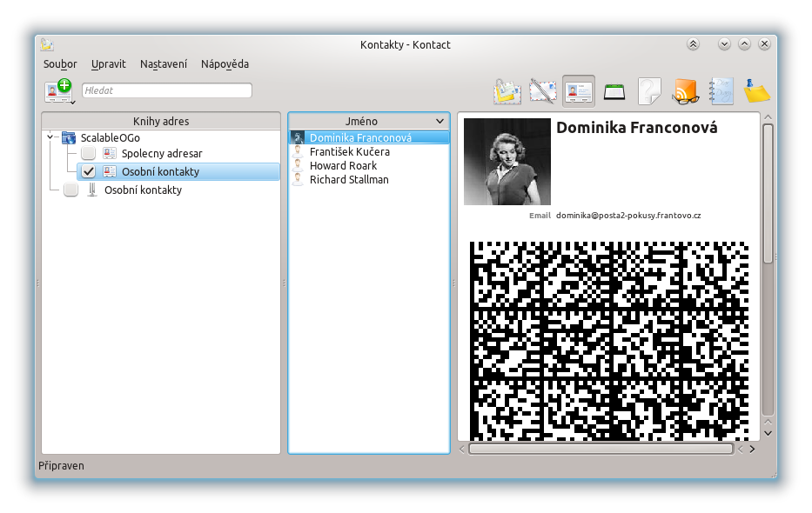The width and height of the screenshot is (812, 513).
Task: Collapse the ScalableOGo tree node
Action: click(x=50, y=137)
